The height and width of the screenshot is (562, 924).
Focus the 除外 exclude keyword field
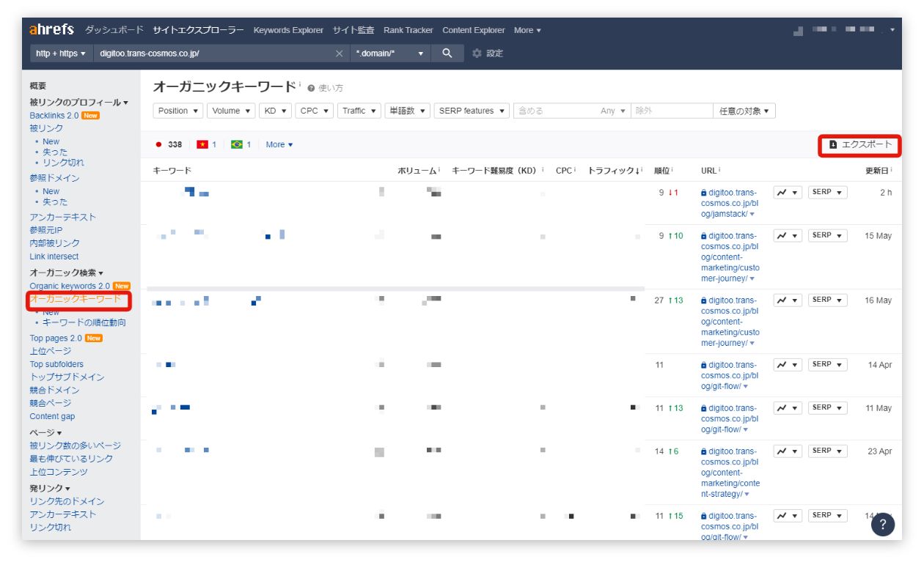[x=672, y=111]
